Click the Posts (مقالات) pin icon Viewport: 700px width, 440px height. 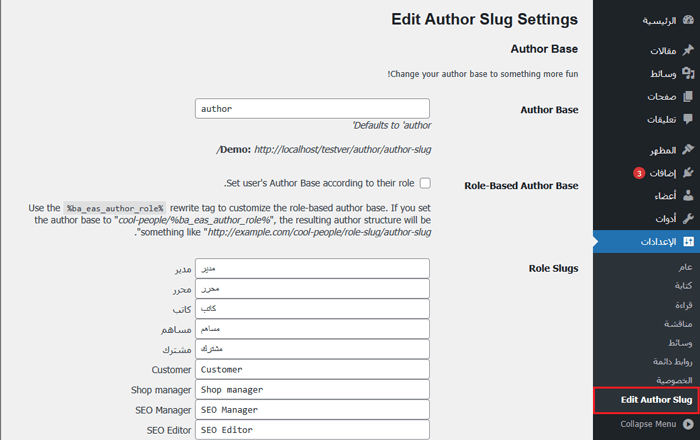(x=686, y=49)
